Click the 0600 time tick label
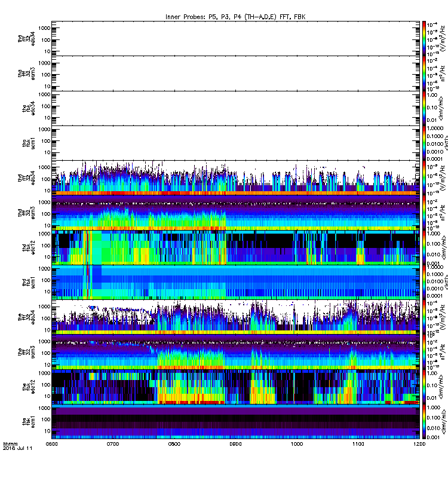 [51, 444]
